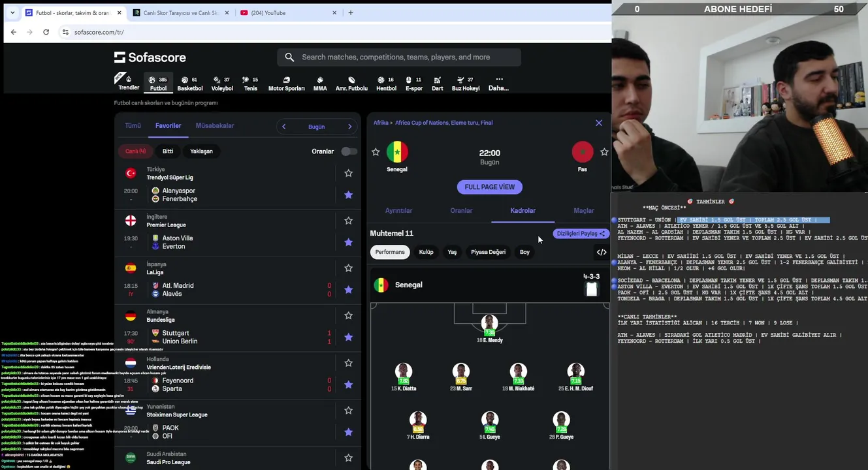The width and height of the screenshot is (868, 470).
Task: Click Dizilişleri Paylaş share button
Action: pos(581,234)
